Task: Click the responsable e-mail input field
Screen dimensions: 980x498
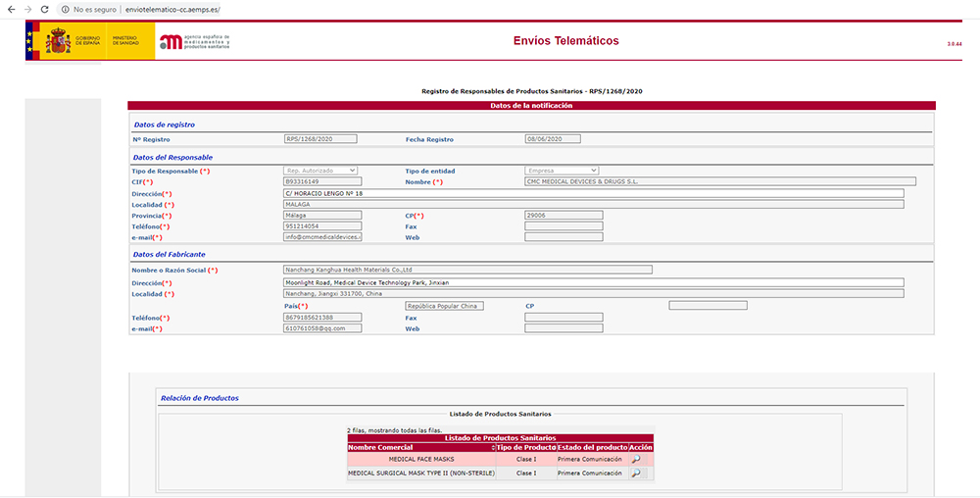Action: [x=322, y=236]
